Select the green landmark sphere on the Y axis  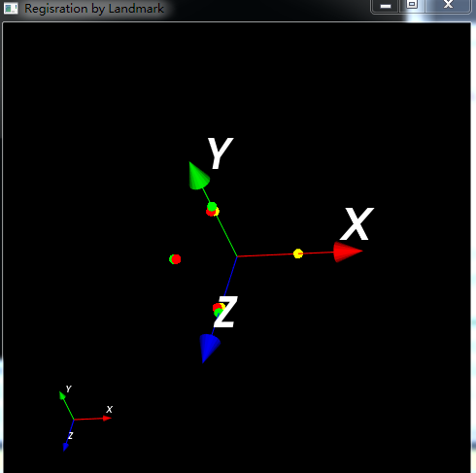[x=212, y=207]
